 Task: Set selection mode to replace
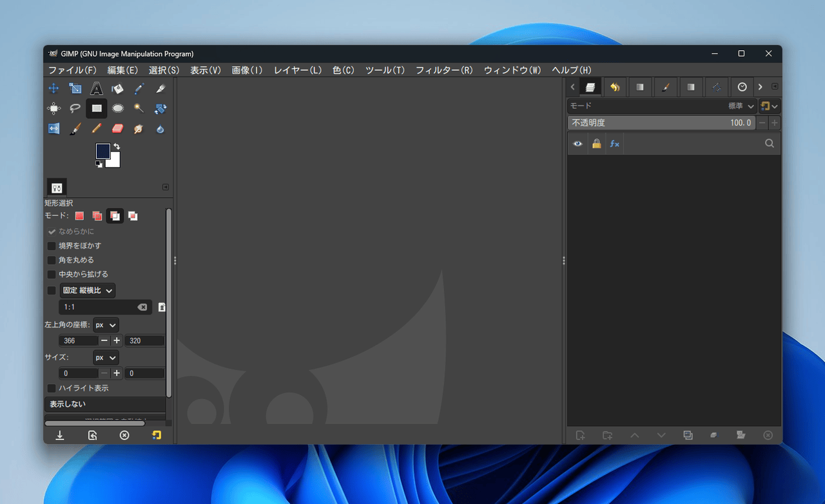(80, 216)
